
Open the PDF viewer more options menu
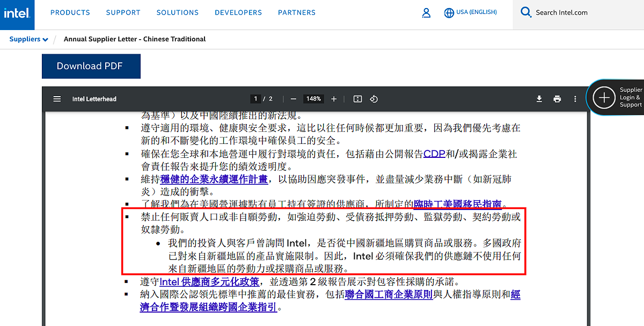coord(575,99)
